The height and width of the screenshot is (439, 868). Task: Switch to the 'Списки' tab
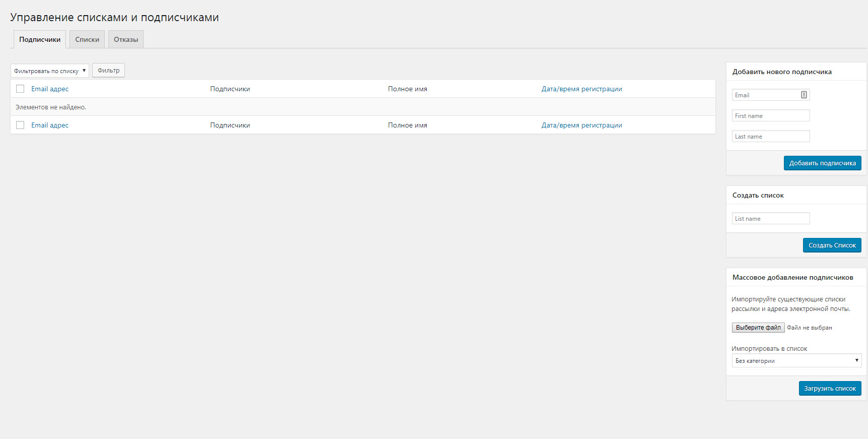coord(87,39)
